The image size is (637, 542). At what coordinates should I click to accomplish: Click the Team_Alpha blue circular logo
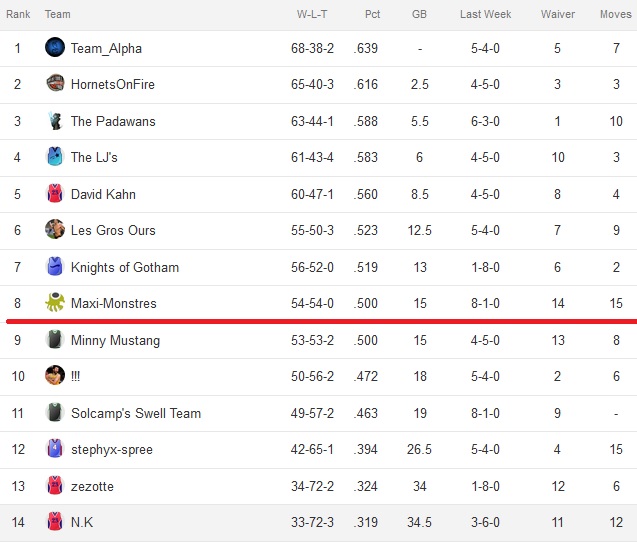click(55, 47)
